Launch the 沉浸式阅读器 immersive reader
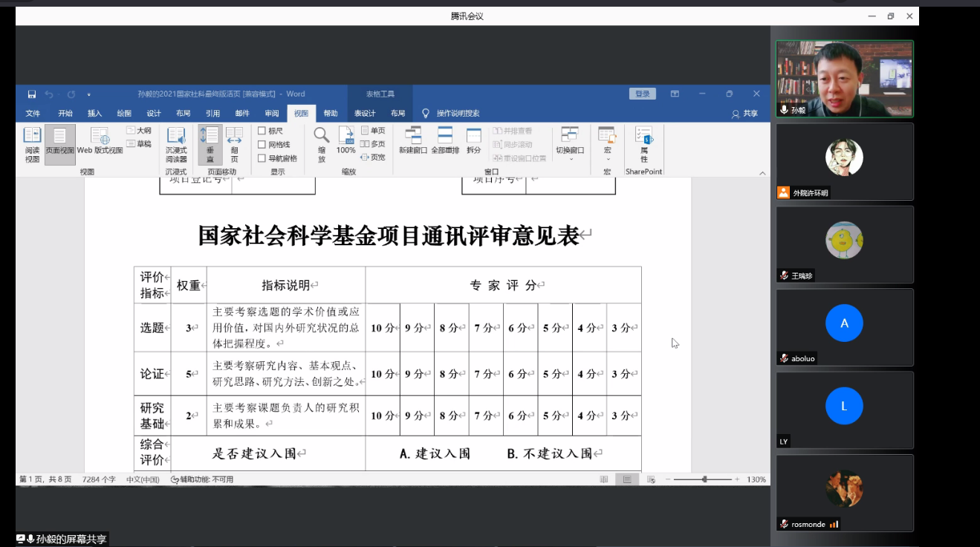Image resolution: width=980 pixels, height=547 pixels. tap(176, 144)
